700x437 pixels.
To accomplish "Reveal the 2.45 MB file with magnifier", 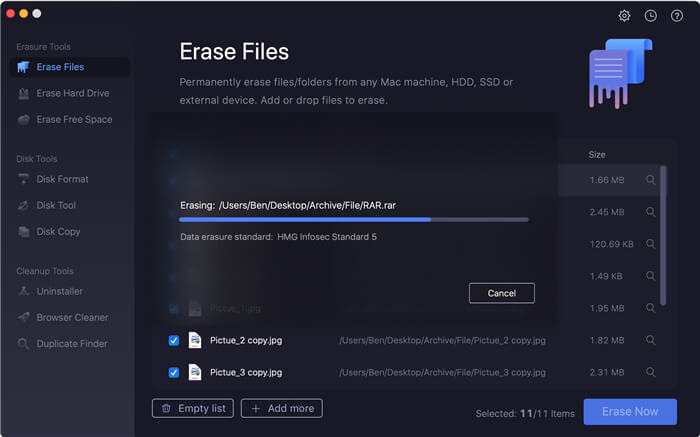I will point(650,212).
